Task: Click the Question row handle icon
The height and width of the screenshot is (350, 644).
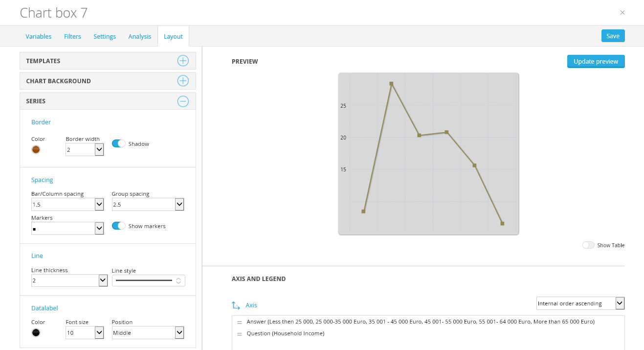Action: [240, 334]
